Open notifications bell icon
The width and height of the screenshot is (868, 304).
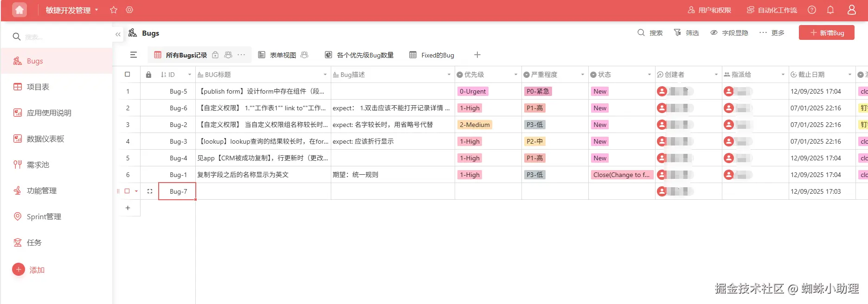pos(830,10)
